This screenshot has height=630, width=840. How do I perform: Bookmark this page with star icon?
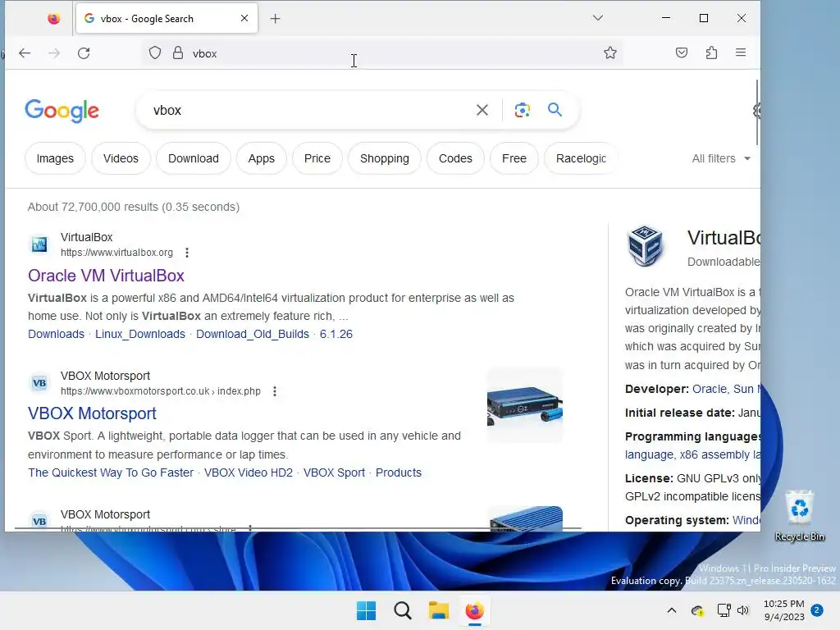(x=609, y=52)
